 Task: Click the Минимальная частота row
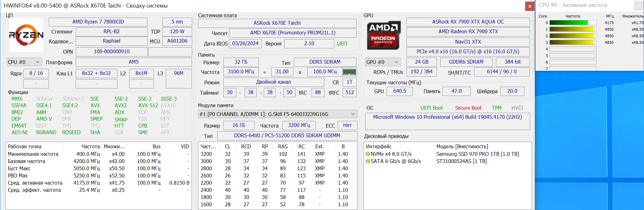coord(98,154)
